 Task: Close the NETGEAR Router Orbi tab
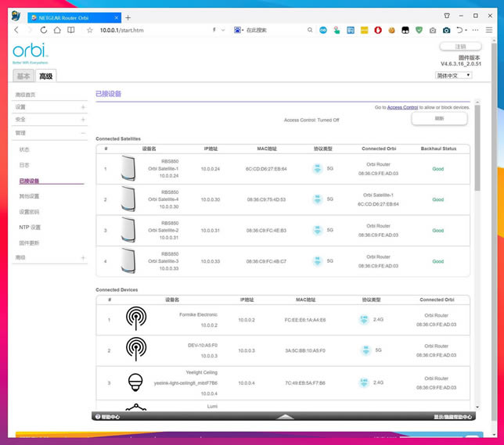pos(117,18)
